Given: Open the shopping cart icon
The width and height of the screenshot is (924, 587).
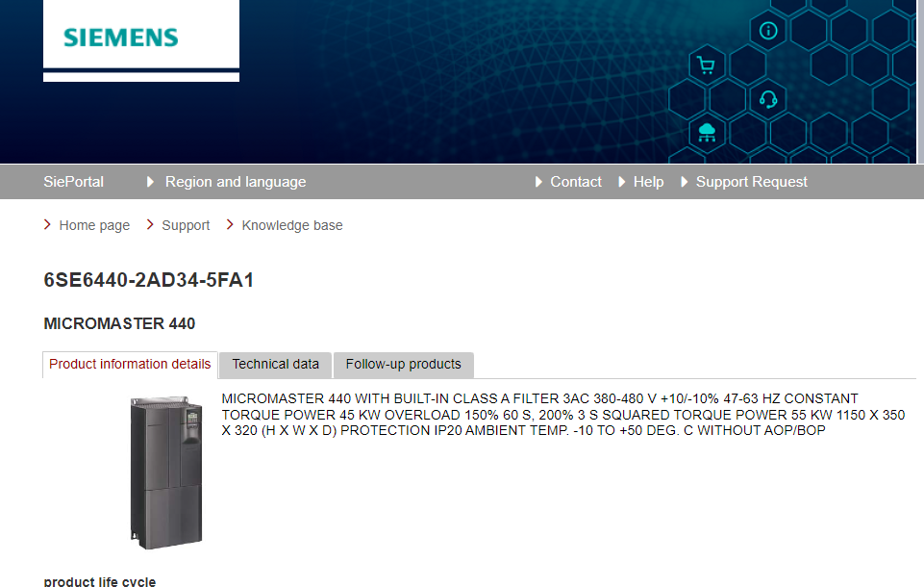Looking at the screenshot, I should [x=707, y=65].
